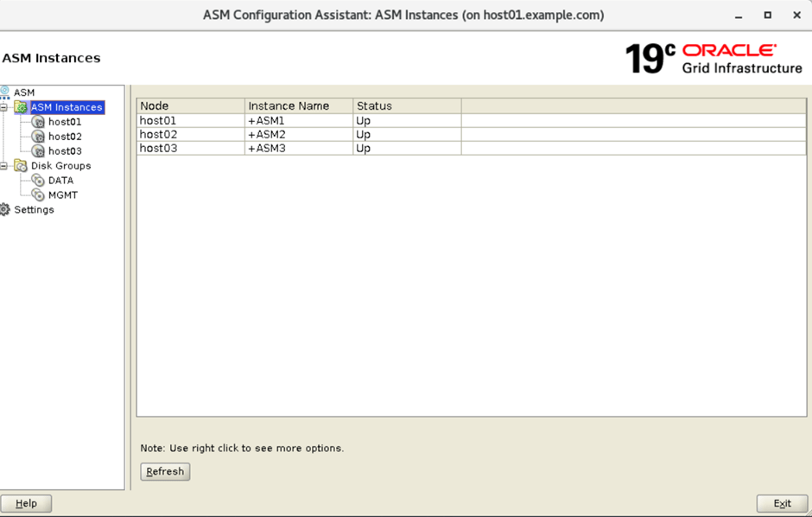Close the ASM Configuration Assistant window
812x517 pixels.
(x=797, y=16)
